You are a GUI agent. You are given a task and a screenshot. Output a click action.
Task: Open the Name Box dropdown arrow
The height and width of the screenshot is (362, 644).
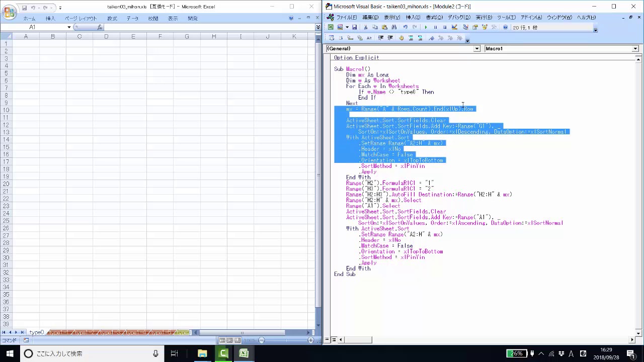[69, 27]
